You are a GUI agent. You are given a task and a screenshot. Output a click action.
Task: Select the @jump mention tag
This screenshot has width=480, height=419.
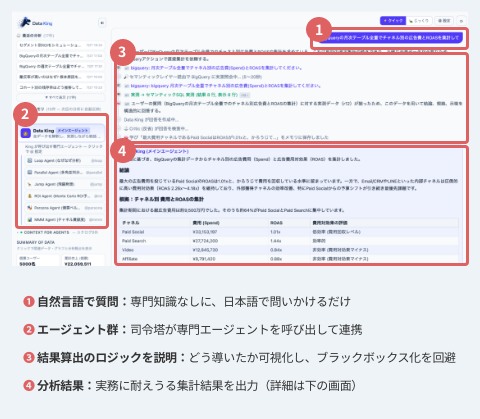(96, 184)
